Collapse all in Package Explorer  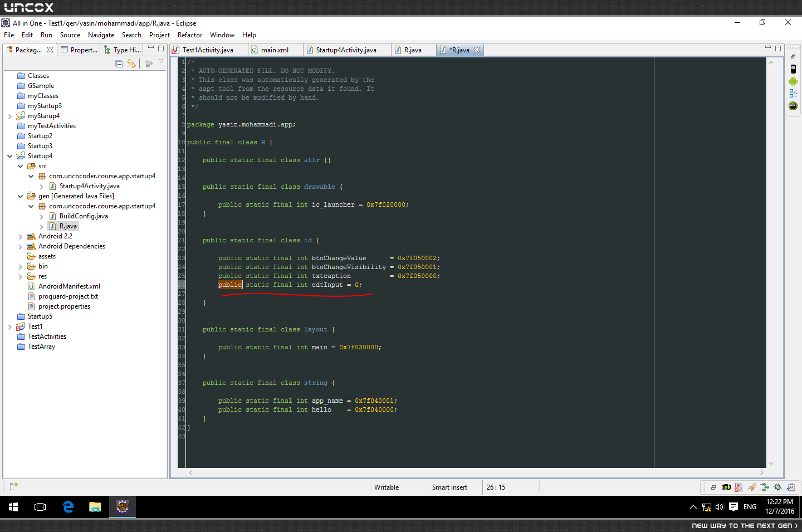tap(119, 64)
